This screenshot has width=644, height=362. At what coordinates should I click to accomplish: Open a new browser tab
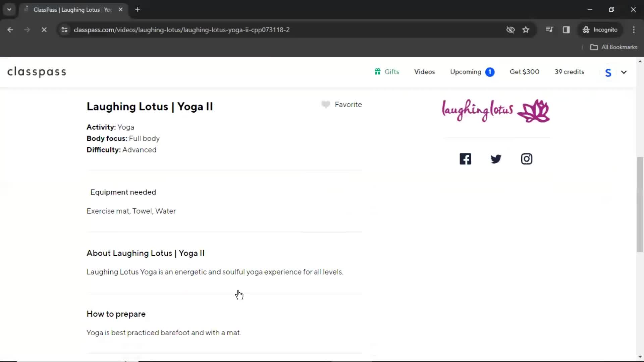(138, 10)
